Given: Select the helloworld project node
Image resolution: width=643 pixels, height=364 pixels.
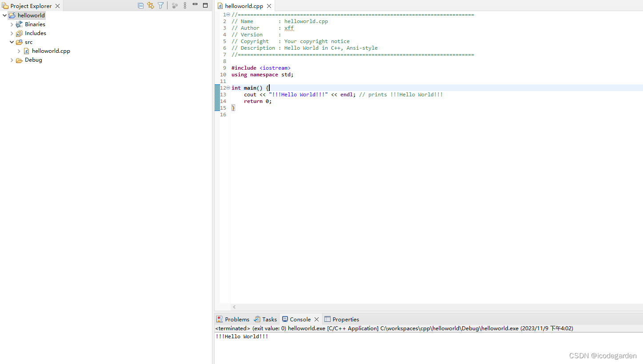Looking at the screenshot, I should coord(31,15).
